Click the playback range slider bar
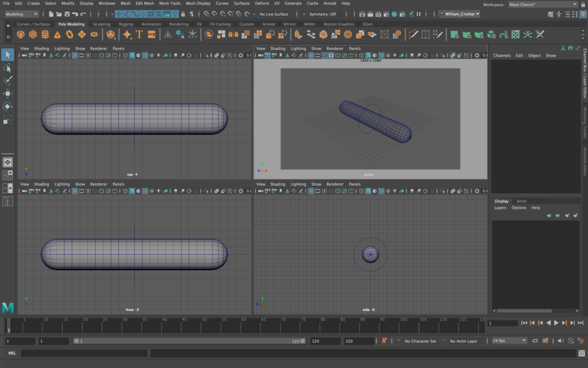 pos(189,341)
